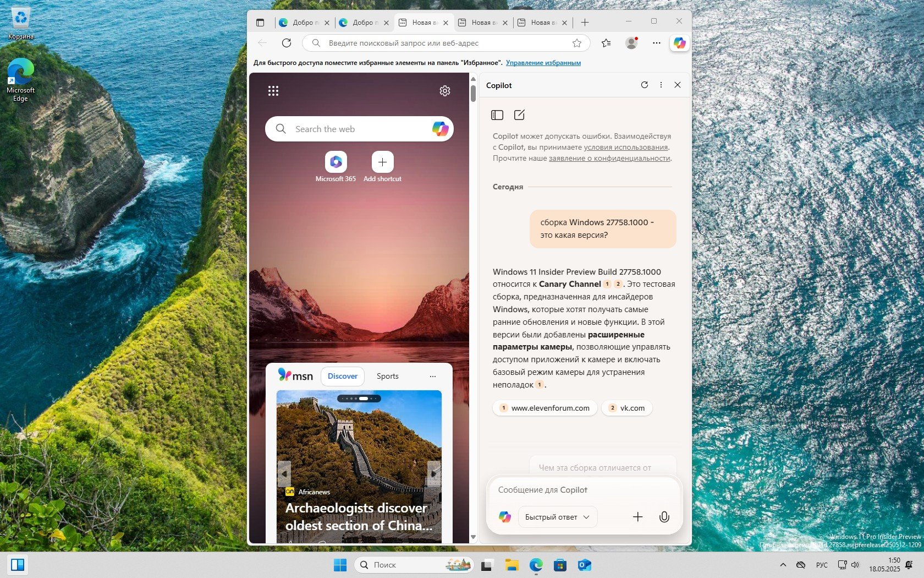The width and height of the screenshot is (924, 578).
Task: Start a new Copilot chat
Action: (519, 115)
